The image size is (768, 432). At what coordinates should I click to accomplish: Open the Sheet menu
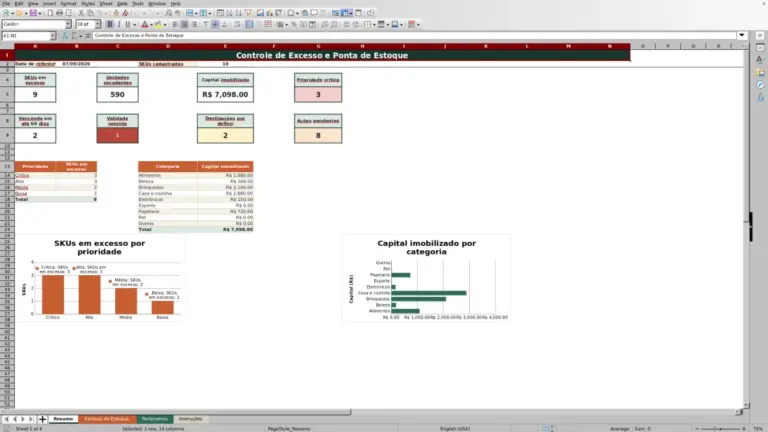point(106,3)
